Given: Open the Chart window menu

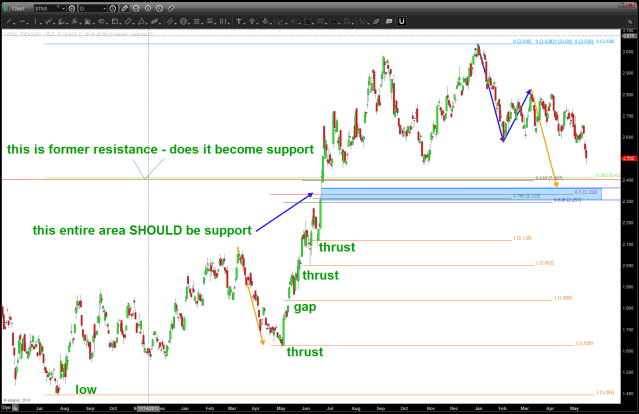Looking at the screenshot, I should point(14,8).
